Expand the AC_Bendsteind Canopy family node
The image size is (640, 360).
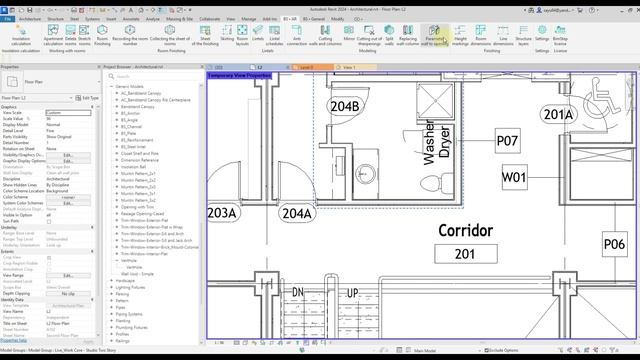[117, 93]
